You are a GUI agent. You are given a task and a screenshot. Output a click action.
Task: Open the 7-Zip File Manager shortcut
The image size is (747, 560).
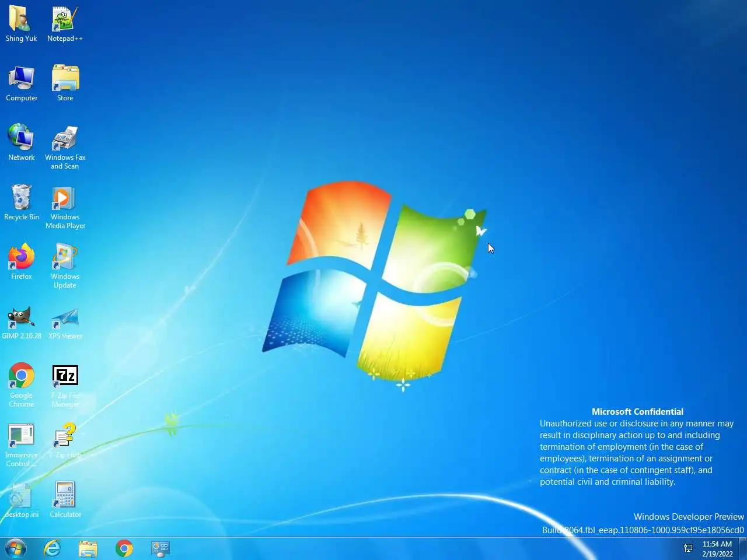tap(65, 386)
